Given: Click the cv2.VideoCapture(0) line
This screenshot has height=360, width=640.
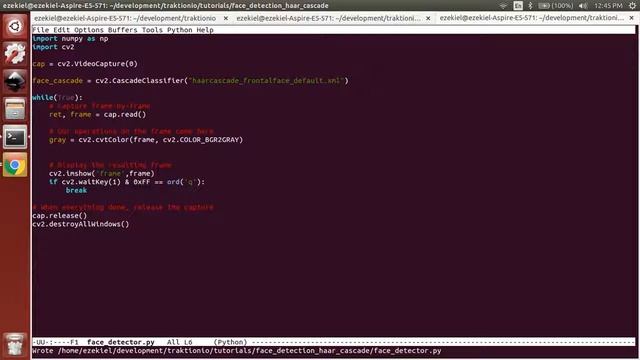Looking at the screenshot, I should [x=85, y=64].
